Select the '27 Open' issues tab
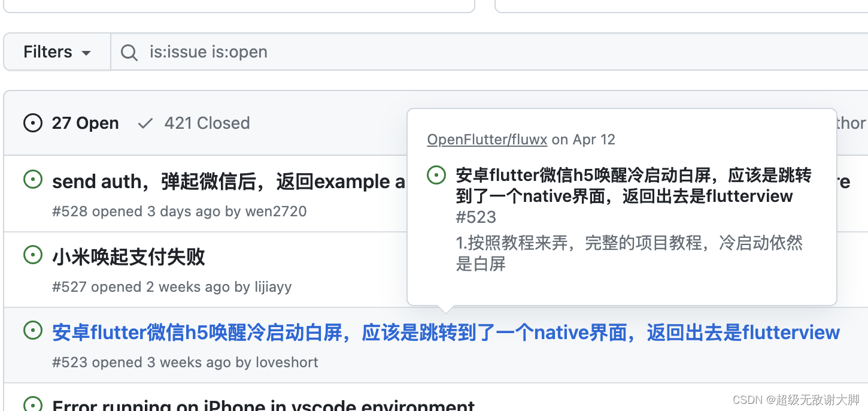The height and width of the screenshot is (411, 868). (x=85, y=123)
